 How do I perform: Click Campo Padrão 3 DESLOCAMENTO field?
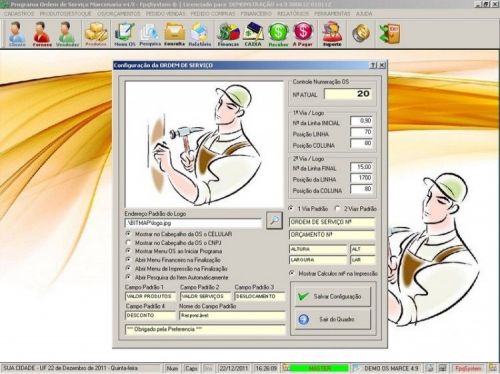pyautogui.click(x=260, y=296)
